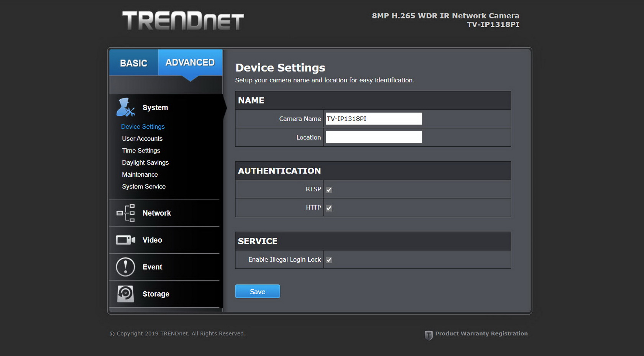Click the Network topology icon
This screenshot has height=356, width=644.
(126, 213)
